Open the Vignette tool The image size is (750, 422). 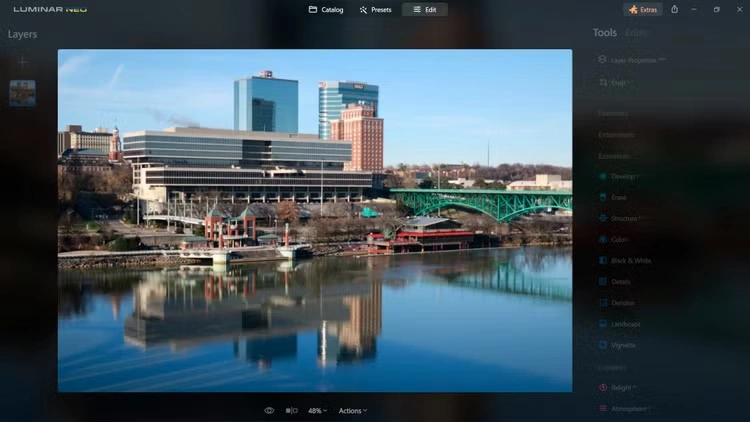(618, 345)
